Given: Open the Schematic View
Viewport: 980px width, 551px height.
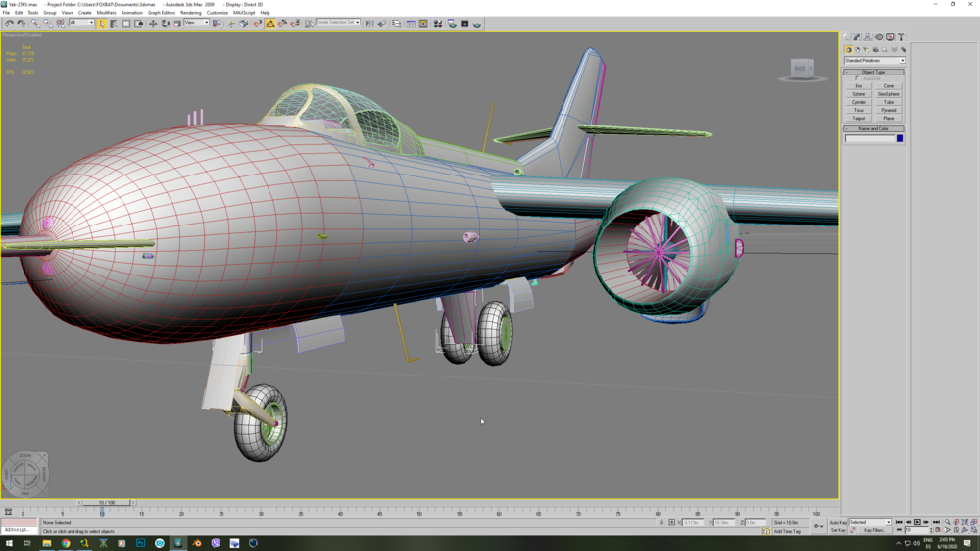Looking at the screenshot, I should tap(423, 24).
